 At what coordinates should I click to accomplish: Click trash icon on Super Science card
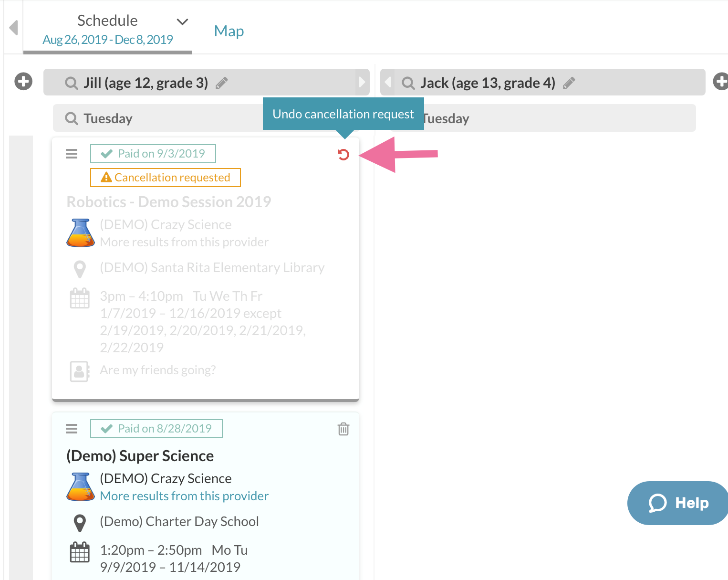[343, 429]
